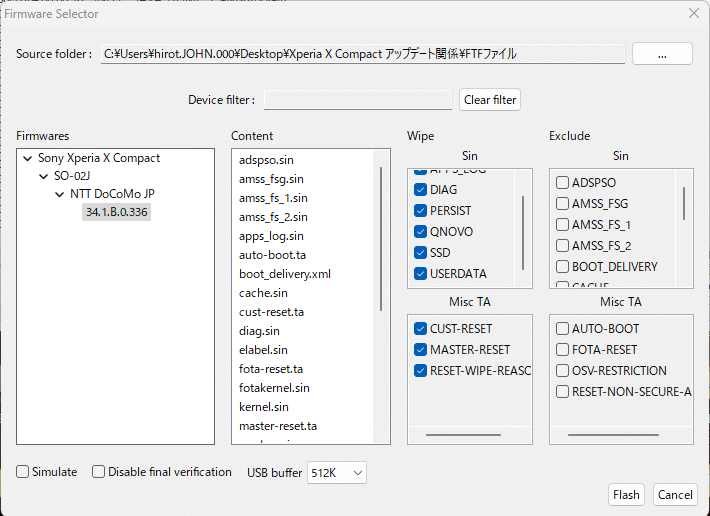Click Content list vertical scrollbar
Image resolution: width=710 pixels, height=516 pixels.
pyautogui.click(x=381, y=239)
